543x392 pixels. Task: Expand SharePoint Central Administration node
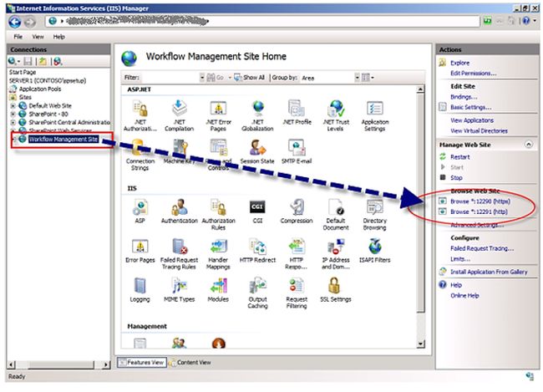(13, 122)
